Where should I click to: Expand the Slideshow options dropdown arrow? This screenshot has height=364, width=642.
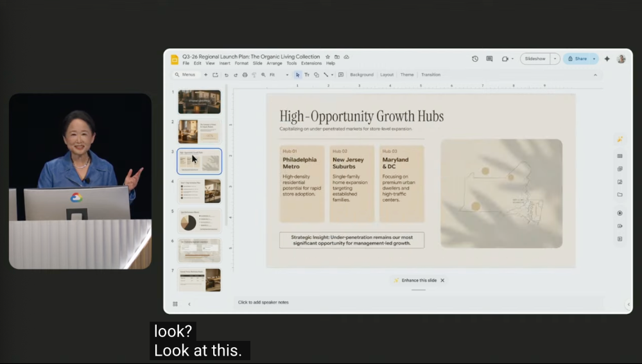click(555, 58)
